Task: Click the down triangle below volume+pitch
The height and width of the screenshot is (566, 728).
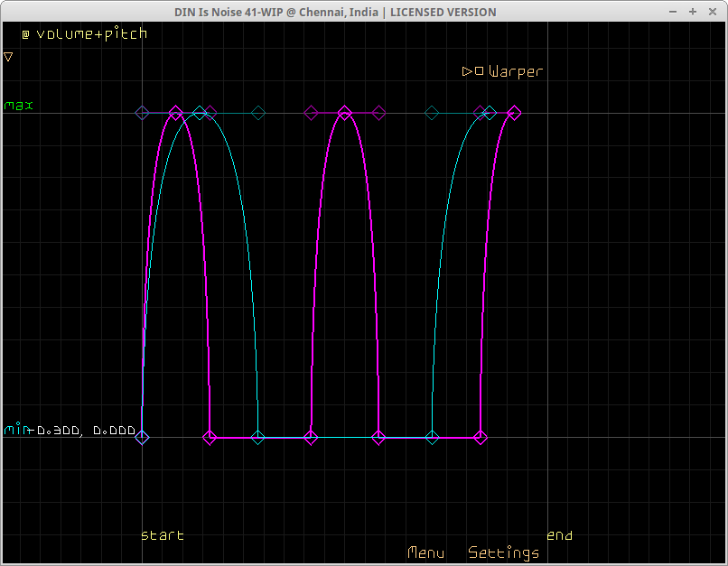Action: pos(8,56)
